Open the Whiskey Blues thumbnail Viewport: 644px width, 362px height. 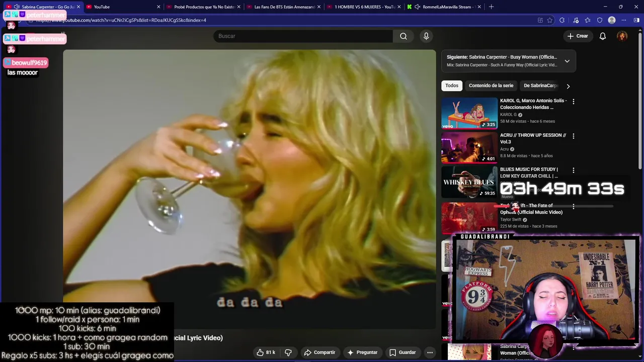point(469,182)
